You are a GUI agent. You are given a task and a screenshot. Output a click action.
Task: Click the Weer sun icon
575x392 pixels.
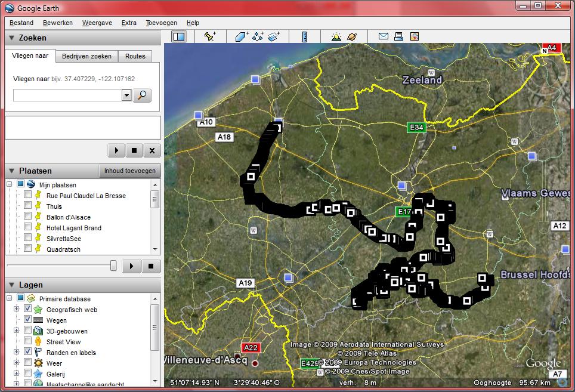pyautogui.click(x=38, y=363)
